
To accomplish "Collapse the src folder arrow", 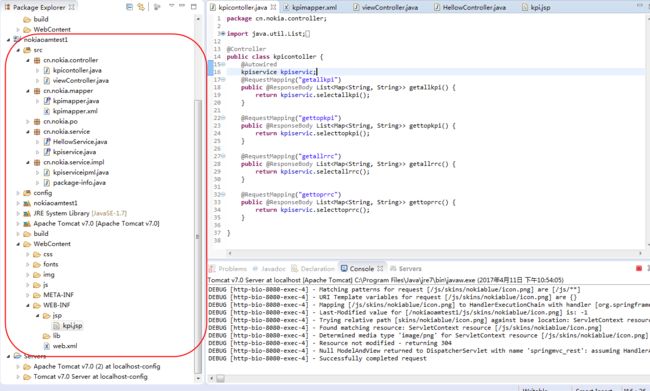I will click(x=18, y=50).
